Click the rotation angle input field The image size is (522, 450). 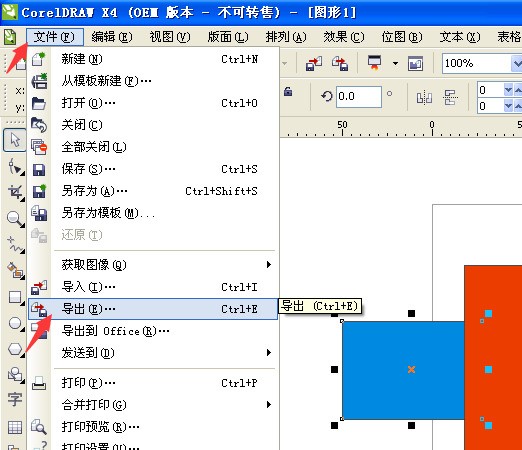click(x=359, y=97)
